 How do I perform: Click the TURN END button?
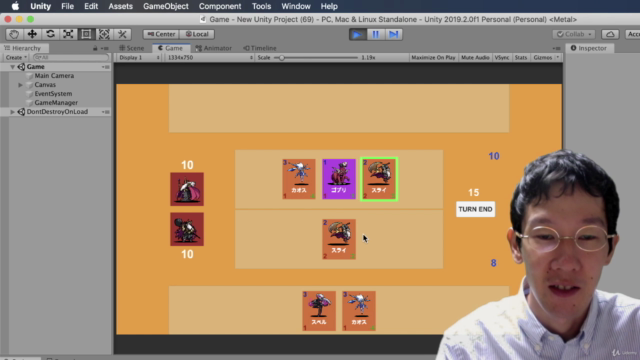point(476,209)
